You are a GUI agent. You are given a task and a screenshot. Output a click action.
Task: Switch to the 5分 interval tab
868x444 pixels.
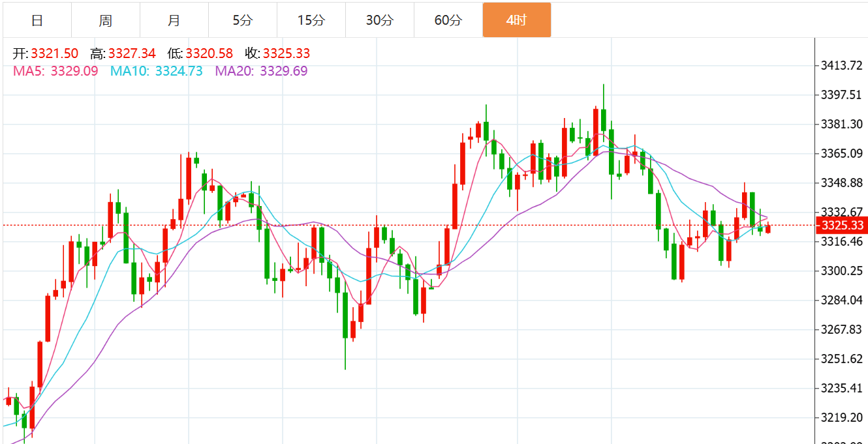242,20
